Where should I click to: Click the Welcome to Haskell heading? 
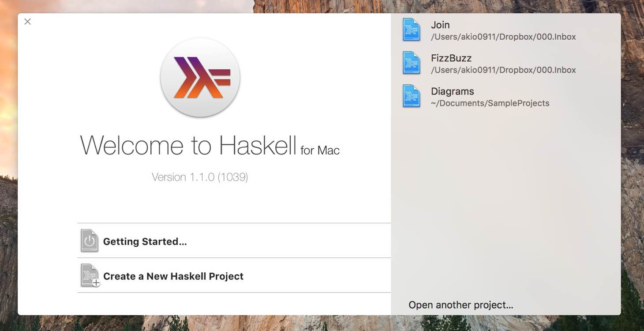pos(210,145)
